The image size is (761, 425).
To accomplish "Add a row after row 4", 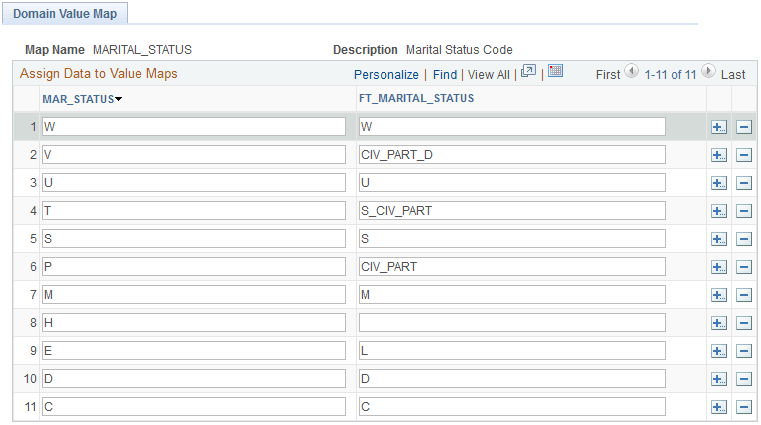I will pyautogui.click(x=719, y=211).
